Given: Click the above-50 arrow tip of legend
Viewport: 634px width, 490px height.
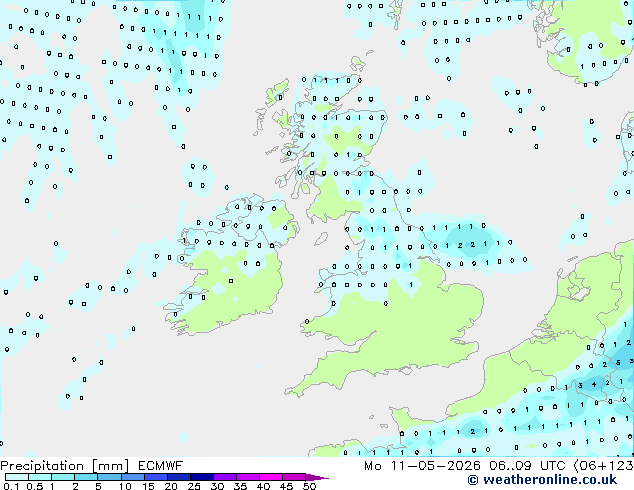Looking at the screenshot, I should point(317,478).
